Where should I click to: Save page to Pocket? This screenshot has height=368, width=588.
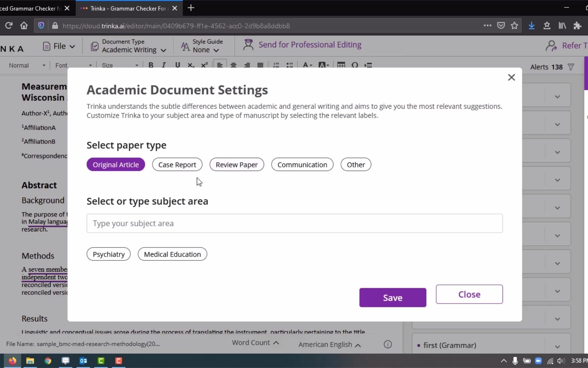tap(501, 26)
